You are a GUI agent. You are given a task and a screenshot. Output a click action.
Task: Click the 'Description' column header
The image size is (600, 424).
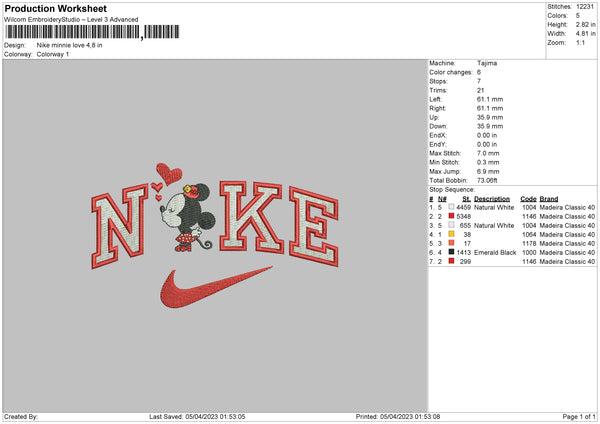click(492, 199)
